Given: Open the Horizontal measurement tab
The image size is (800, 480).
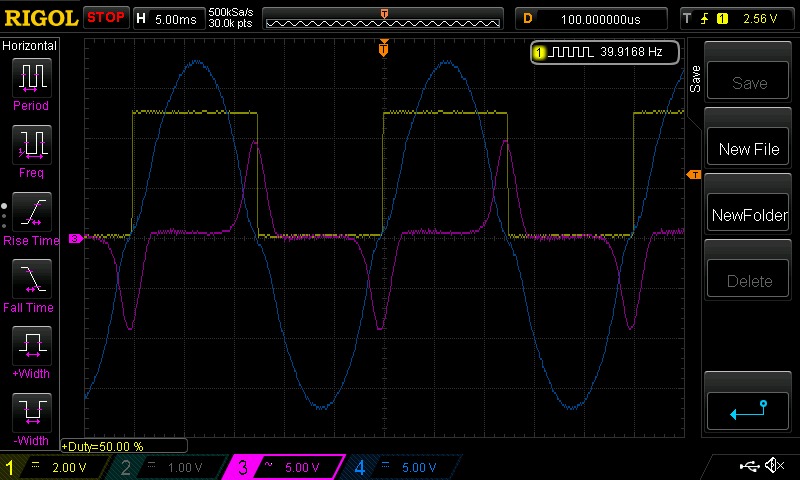Looking at the screenshot, I should pyautogui.click(x=30, y=46).
